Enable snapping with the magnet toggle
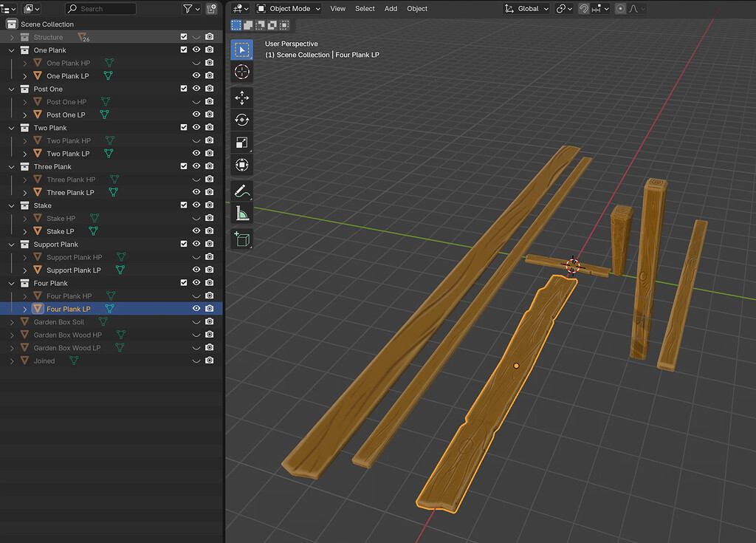The width and height of the screenshot is (756, 543). click(x=583, y=9)
